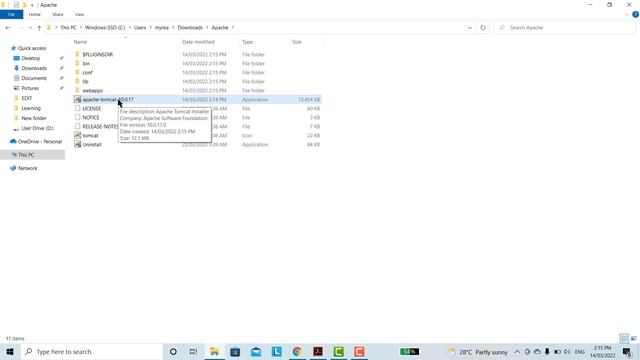Open Google Chrome from the taskbar
Viewport: 640px width, 360px height.
(x=297, y=351)
